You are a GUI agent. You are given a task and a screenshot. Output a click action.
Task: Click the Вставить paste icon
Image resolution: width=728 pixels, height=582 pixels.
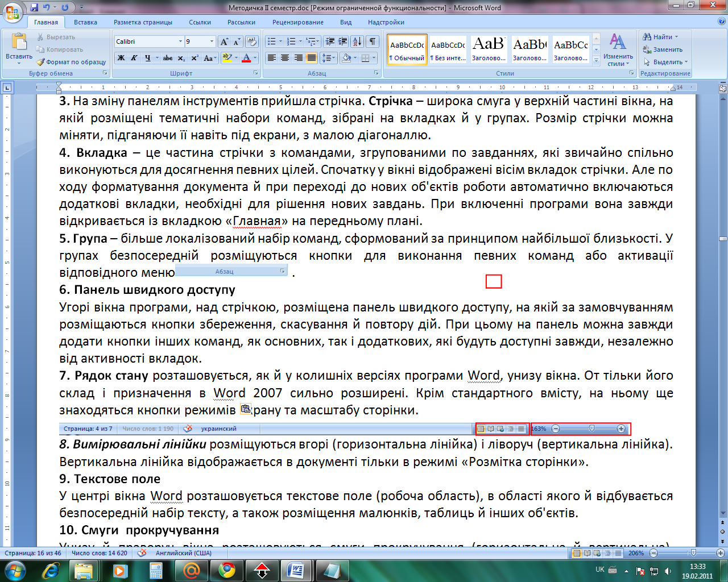click(19, 42)
